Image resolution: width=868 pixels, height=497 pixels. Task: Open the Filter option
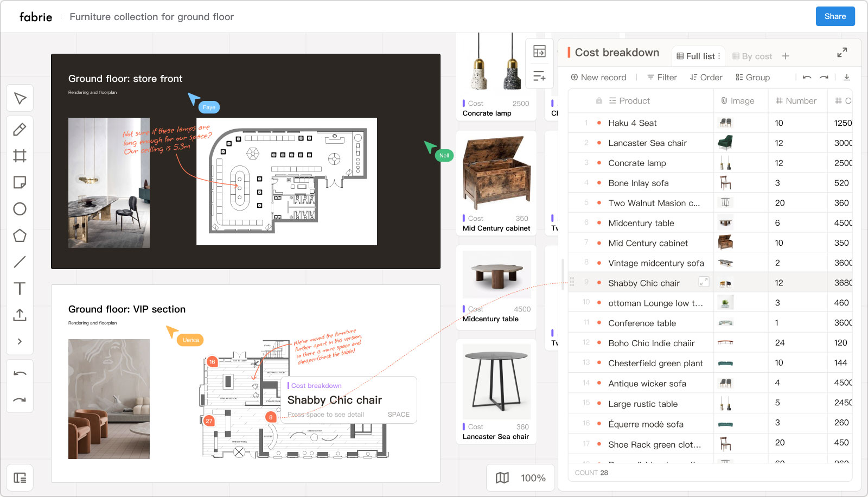[x=662, y=78]
